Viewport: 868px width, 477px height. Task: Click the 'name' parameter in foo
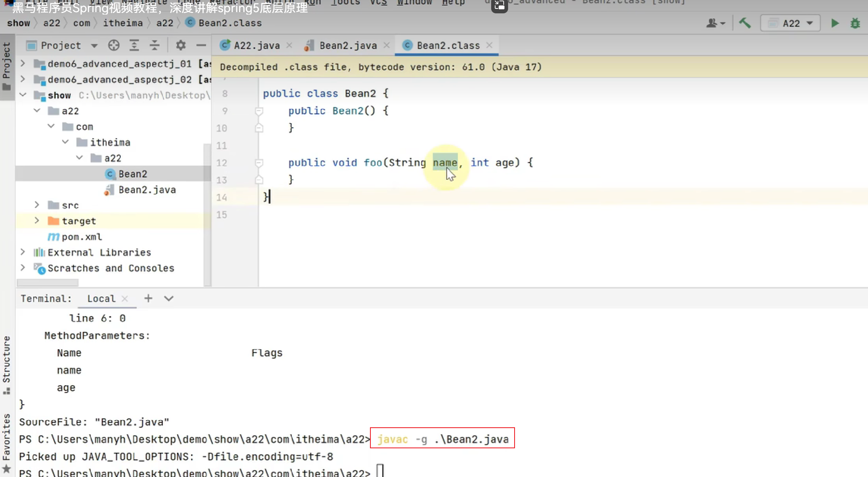(445, 163)
